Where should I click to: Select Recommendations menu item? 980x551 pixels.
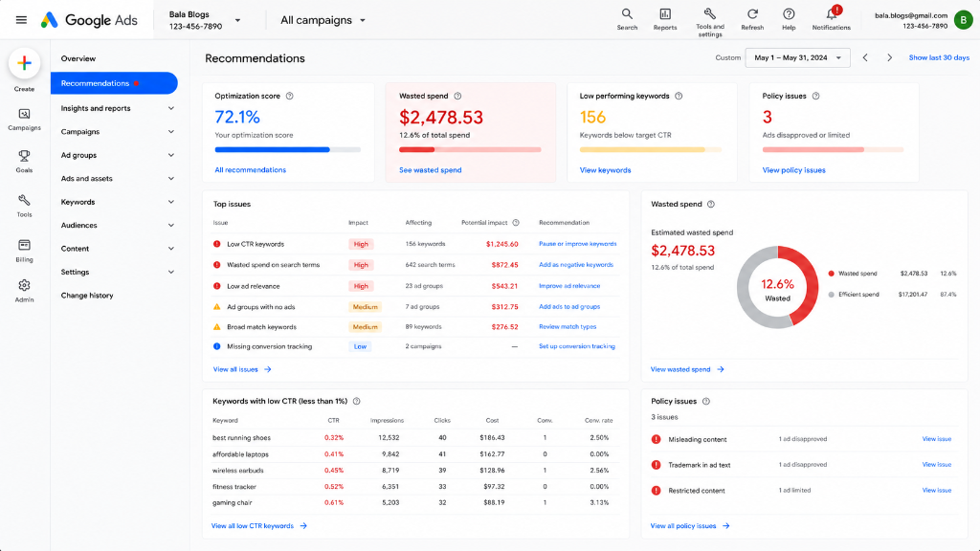tap(115, 83)
